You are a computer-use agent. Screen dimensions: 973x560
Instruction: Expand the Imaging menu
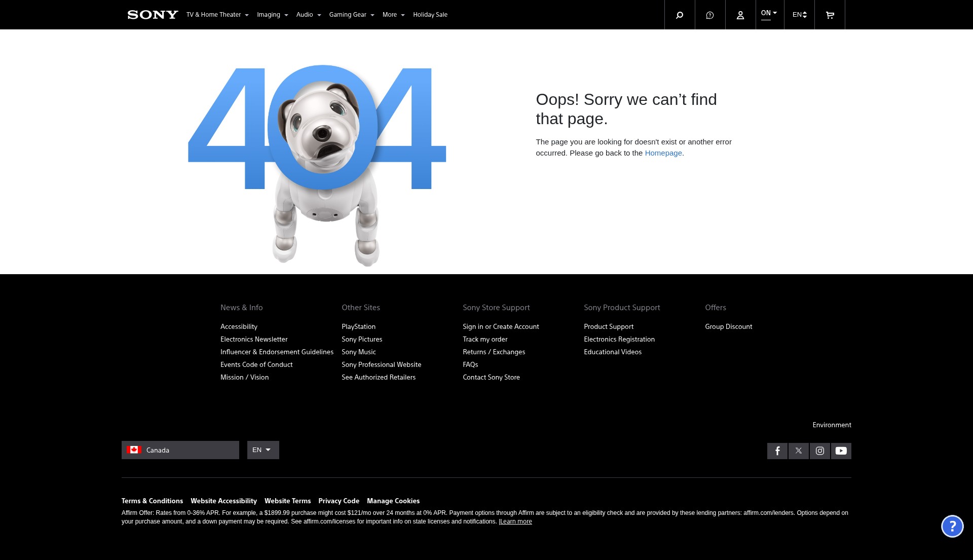click(x=272, y=15)
